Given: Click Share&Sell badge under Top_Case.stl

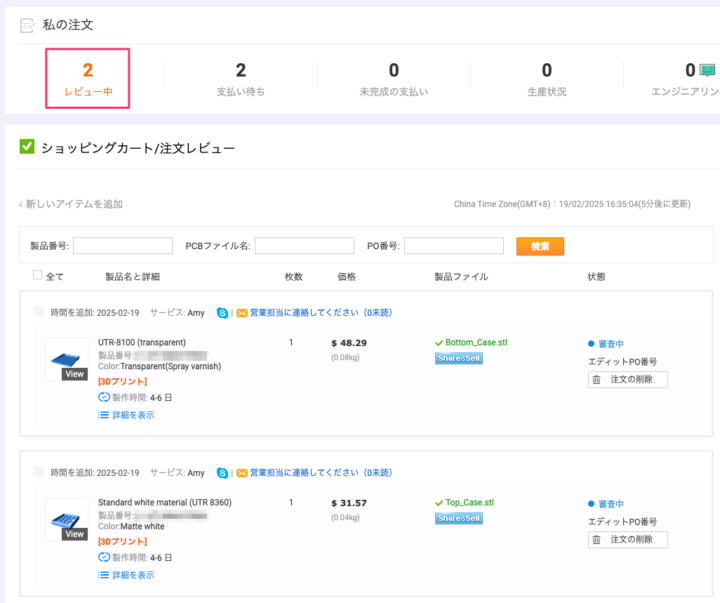Looking at the screenshot, I should 458,518.
